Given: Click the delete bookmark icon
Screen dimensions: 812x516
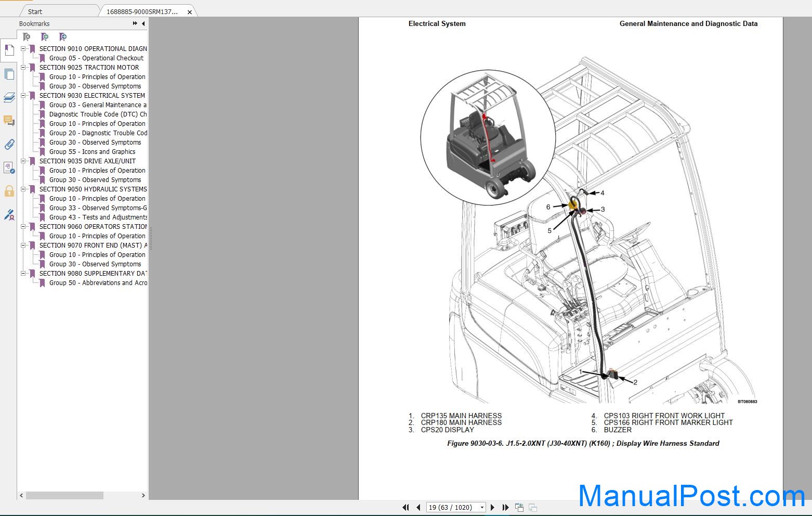Looking at the screenshot, I should pos(27,37).
